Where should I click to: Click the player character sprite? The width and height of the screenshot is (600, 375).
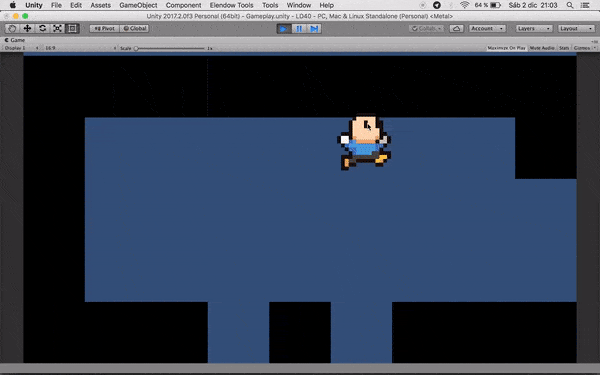tap(364, 143)
